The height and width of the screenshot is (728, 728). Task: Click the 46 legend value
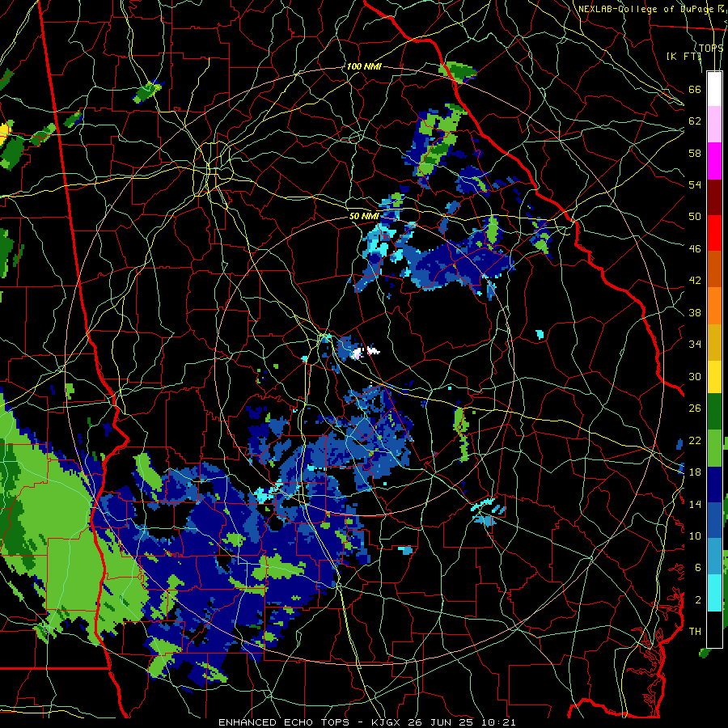[x=695, y=249]
